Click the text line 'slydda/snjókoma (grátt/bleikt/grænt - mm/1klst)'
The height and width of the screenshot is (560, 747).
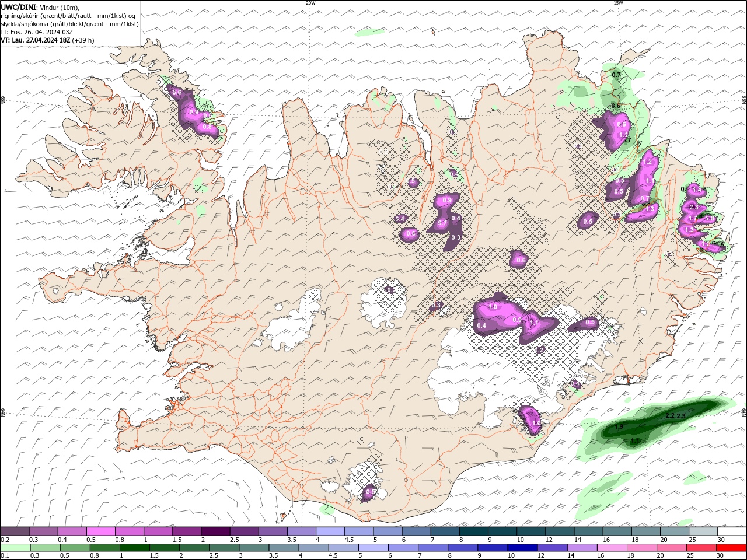[69, 24]
